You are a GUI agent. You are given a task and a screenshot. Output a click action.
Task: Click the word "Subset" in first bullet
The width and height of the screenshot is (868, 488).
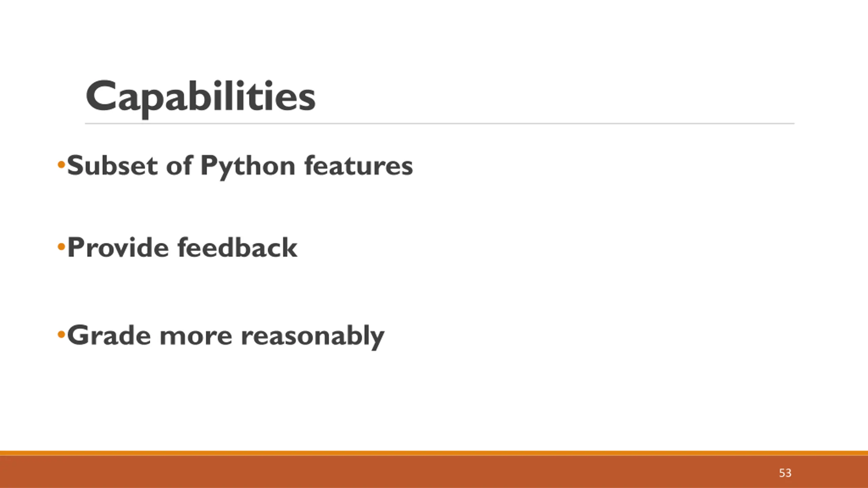click(112, 165)
